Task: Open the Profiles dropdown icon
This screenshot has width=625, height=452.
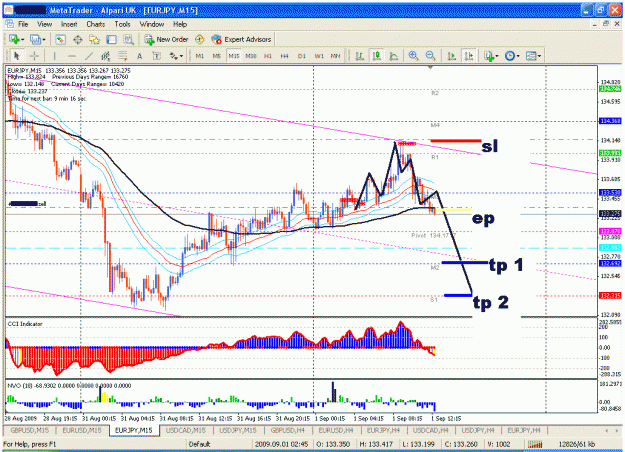Action: coord(37,39)
